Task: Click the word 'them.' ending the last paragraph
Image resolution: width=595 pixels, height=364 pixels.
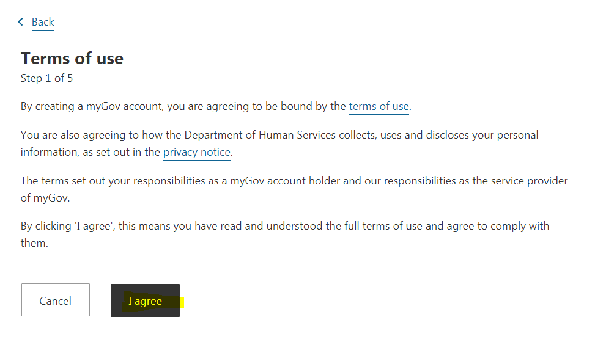Action: click(x=34, y=243)
